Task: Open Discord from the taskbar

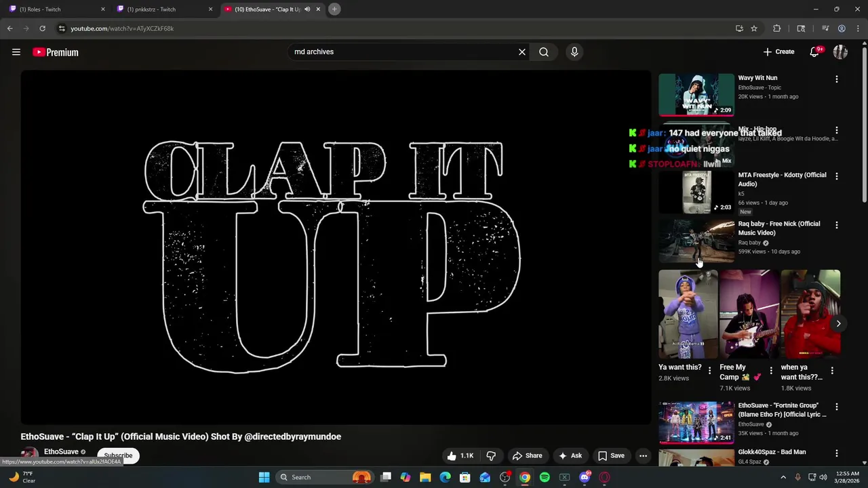Action: click(x=585, y=477)
